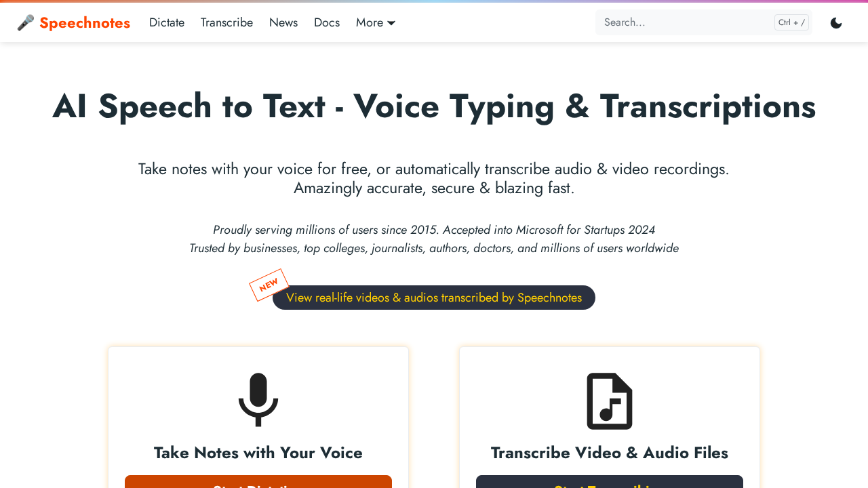The width and height of the screenshot is (868, 488).
Task: Click the Speechnotes brand name link
Action: pos(84,22)
